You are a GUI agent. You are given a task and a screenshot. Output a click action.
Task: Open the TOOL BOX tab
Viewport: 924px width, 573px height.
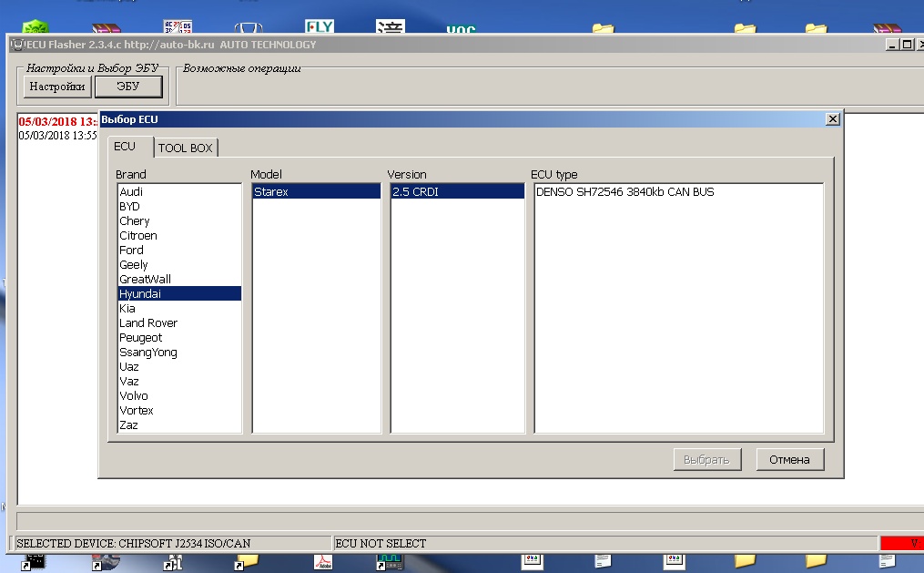coord(185,148)
